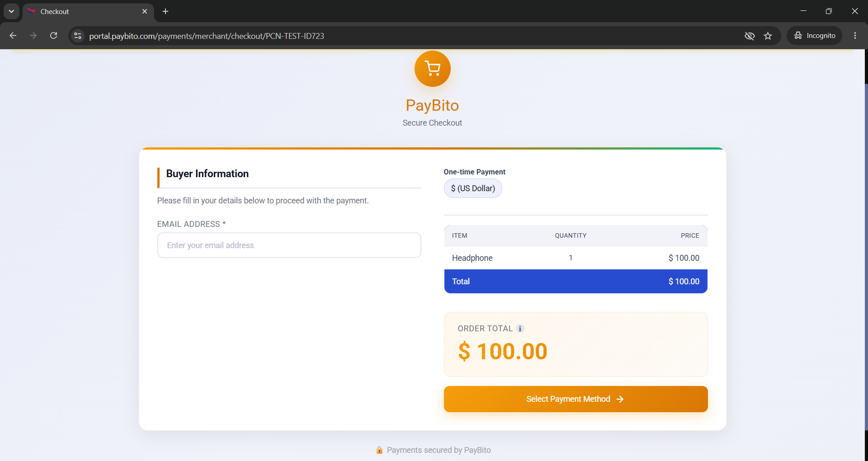Click the QUANTITY column header
Viewport: 868px width, 461px height.
(571, 235)
